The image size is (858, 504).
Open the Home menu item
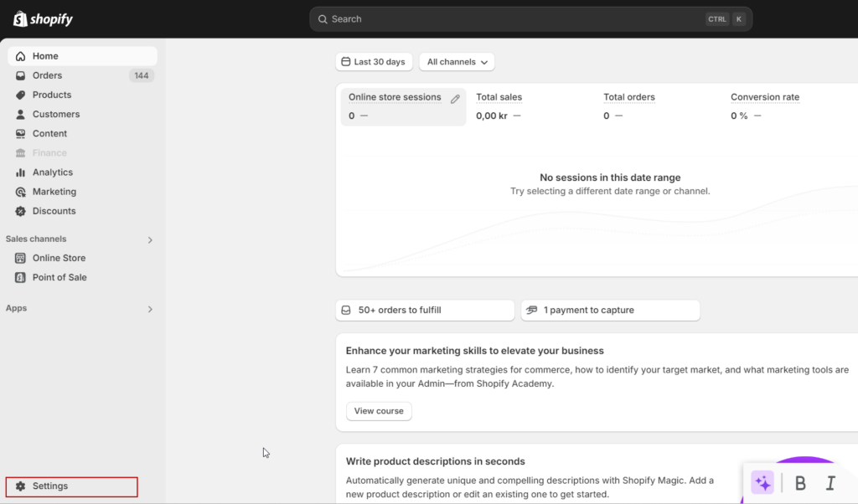(x=83, y=56)
